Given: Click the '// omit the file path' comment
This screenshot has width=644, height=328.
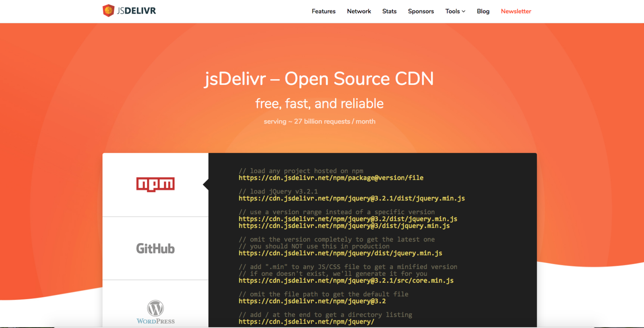Looking at the screenshot, I should (324, 294).
